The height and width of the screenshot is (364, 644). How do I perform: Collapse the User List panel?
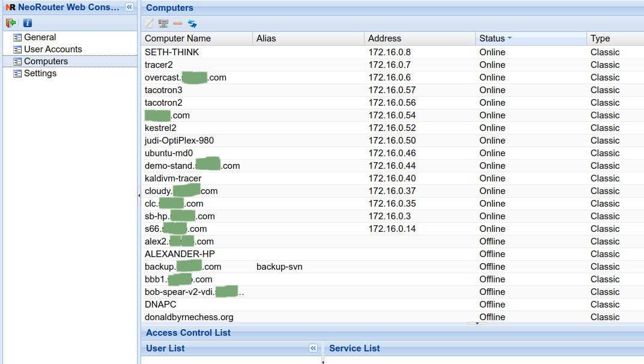[313, 348]
